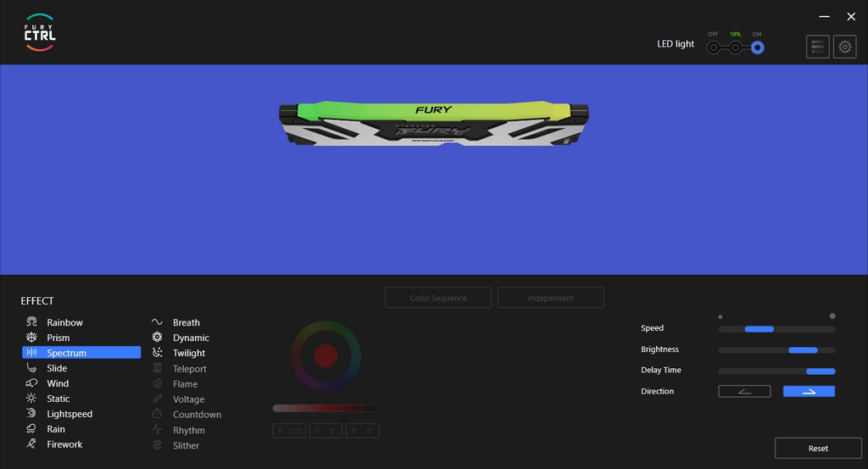868x469 pixels.
Task: Click the R value field
Action: pos(289,430)
